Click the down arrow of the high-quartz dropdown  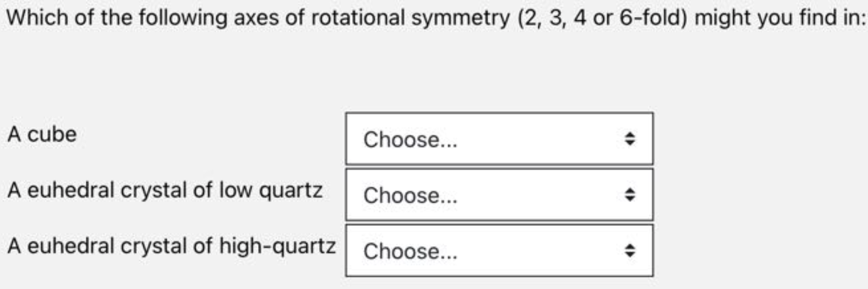[630, 255]
